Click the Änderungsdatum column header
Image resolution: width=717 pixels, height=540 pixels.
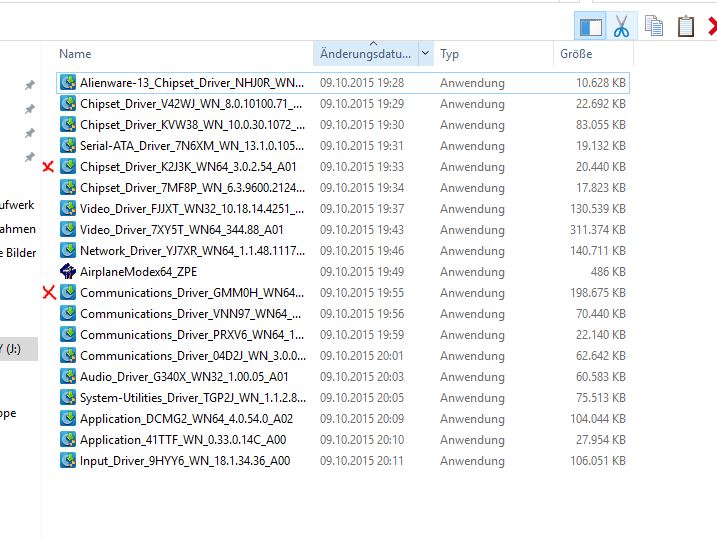point(365,54)
